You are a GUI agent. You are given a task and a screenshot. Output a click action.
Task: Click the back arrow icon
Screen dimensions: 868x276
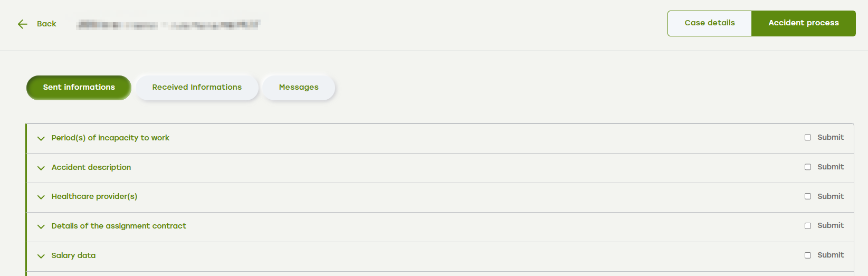point(22,24)
